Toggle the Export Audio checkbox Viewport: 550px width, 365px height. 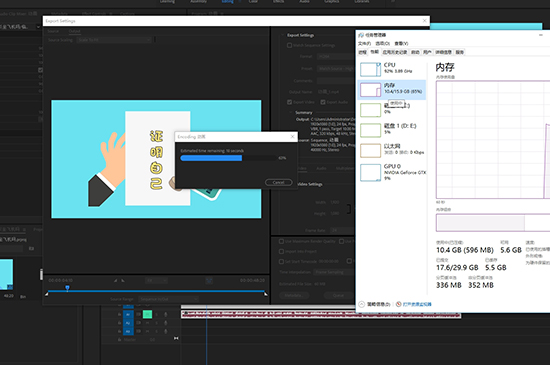point(323,102)
